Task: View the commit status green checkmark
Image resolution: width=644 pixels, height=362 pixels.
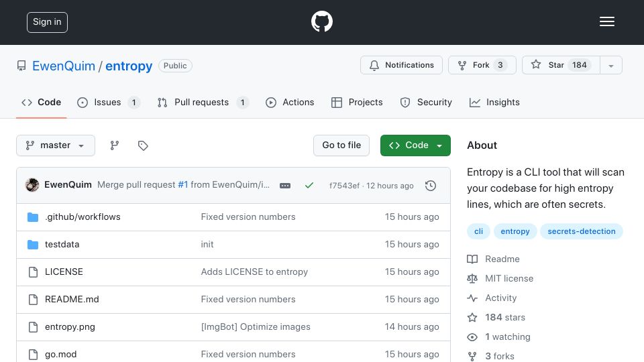Action: [x=309, y=186]
